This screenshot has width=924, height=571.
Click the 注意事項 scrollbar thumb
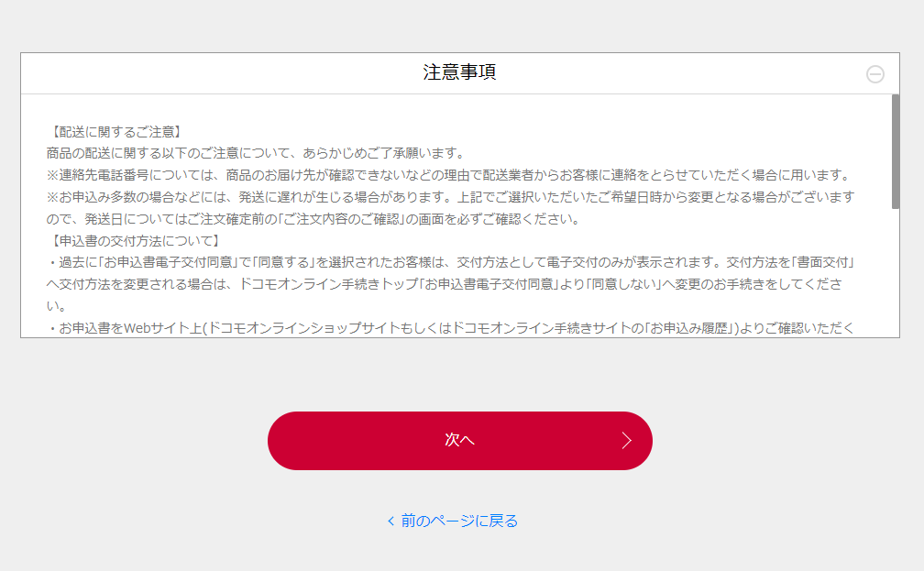895,151
